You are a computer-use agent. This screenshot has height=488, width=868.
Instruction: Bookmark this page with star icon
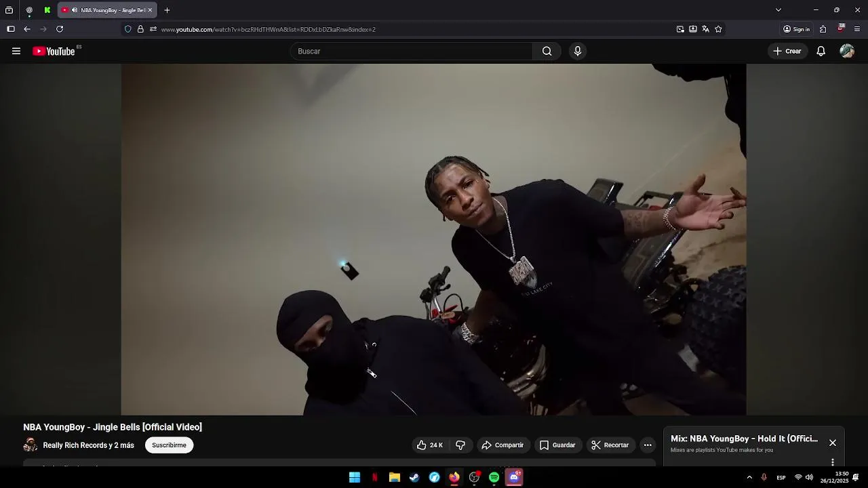tap(718, 29)
